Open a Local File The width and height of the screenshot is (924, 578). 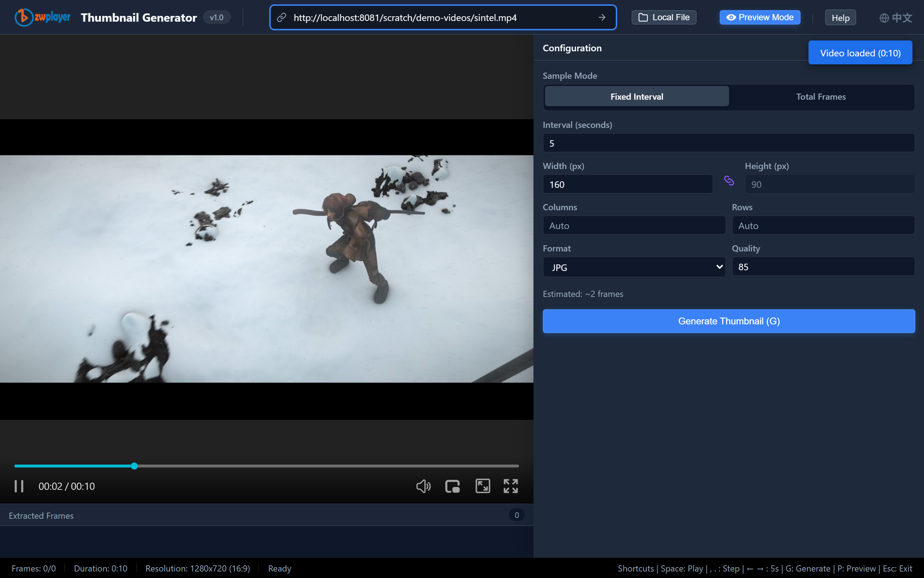tap(664, 17)
